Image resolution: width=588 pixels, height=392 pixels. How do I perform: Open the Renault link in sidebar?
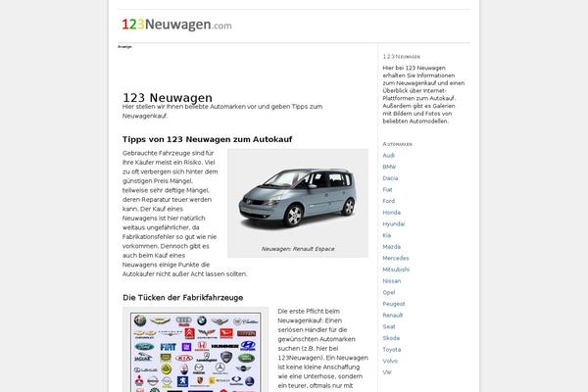pyautogui.click(x=392, y=315)
